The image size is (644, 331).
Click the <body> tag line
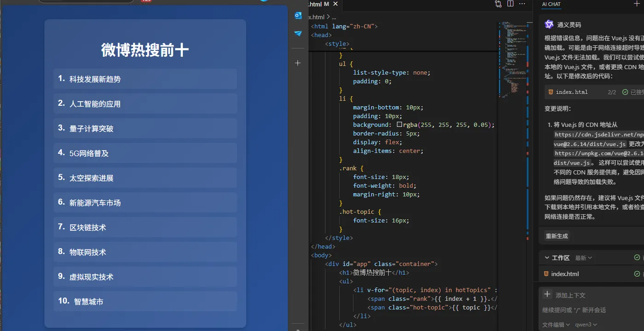321,255
